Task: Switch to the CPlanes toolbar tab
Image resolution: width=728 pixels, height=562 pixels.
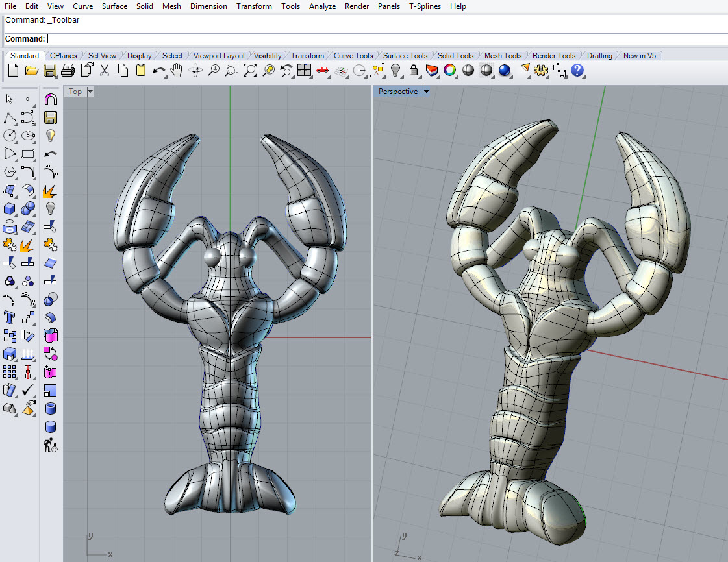Action: point(63,56)
